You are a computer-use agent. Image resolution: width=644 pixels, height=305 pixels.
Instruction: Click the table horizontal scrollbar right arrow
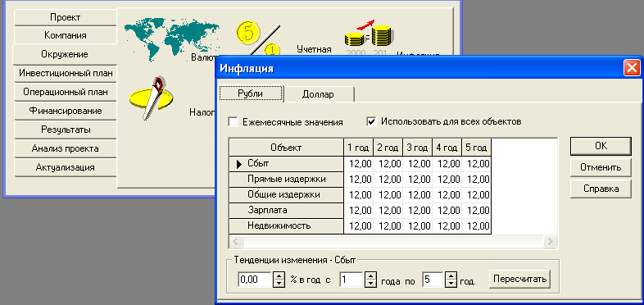(550, 241)
